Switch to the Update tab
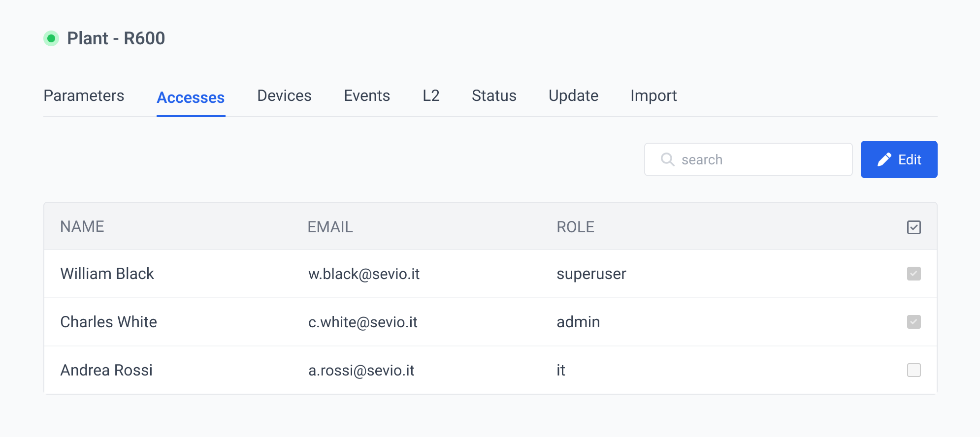This screenshot has height=437, width=980. [573, 95]
